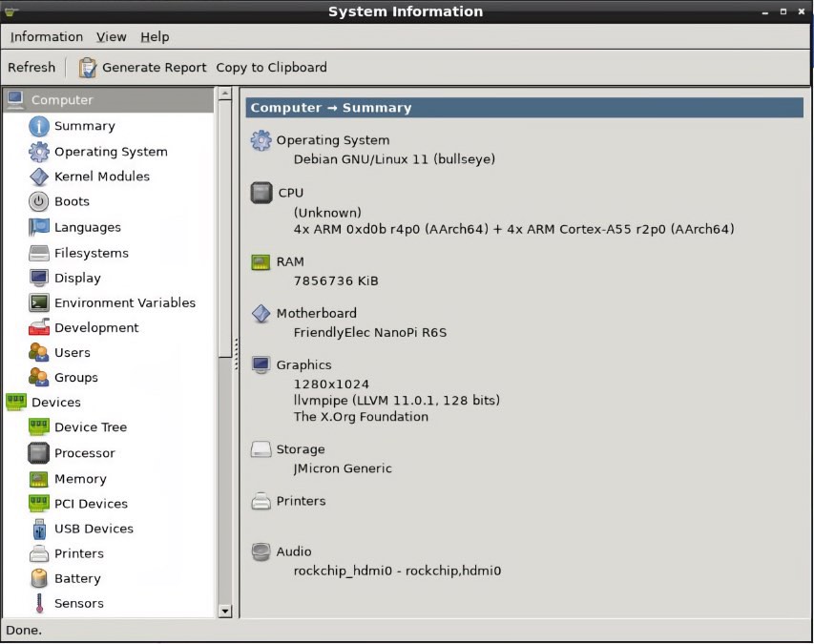The image size is (814, 644).
Task: Click the Summary info icon in sidebar
Action: pyautogui.click(x=39, y=126)
